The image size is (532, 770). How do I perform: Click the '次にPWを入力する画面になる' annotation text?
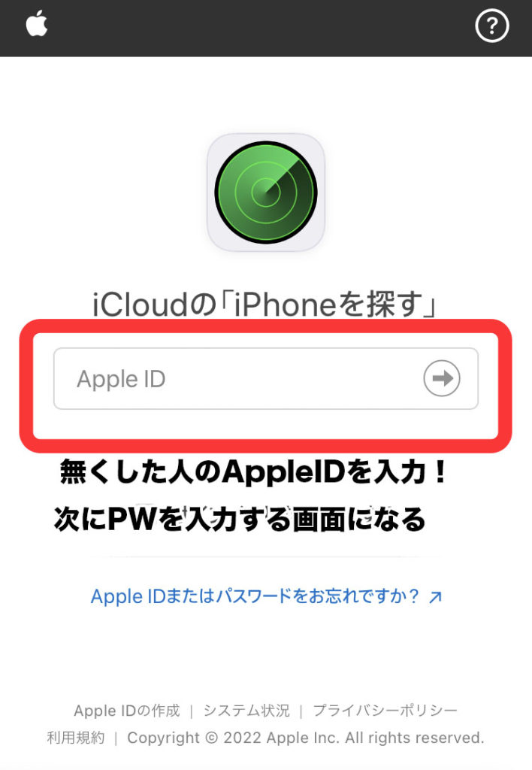(240, 520)
